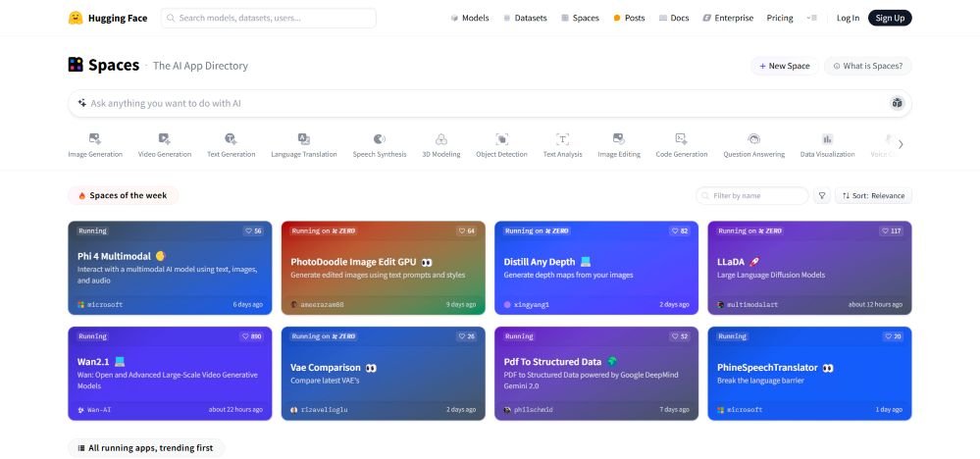This screenshot has width=980, height=459.
Task: Go to Docs in the navigation bar
Action: [674, 18]
